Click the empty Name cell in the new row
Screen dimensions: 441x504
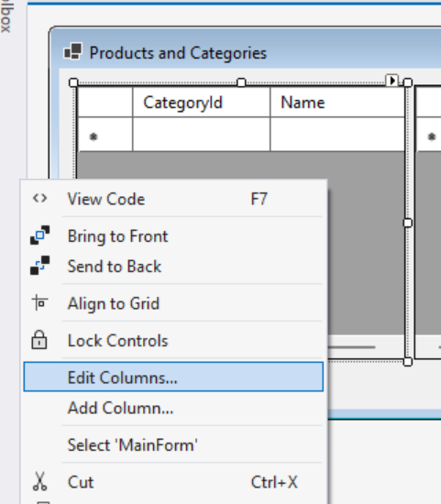click(x=337, y=135)
